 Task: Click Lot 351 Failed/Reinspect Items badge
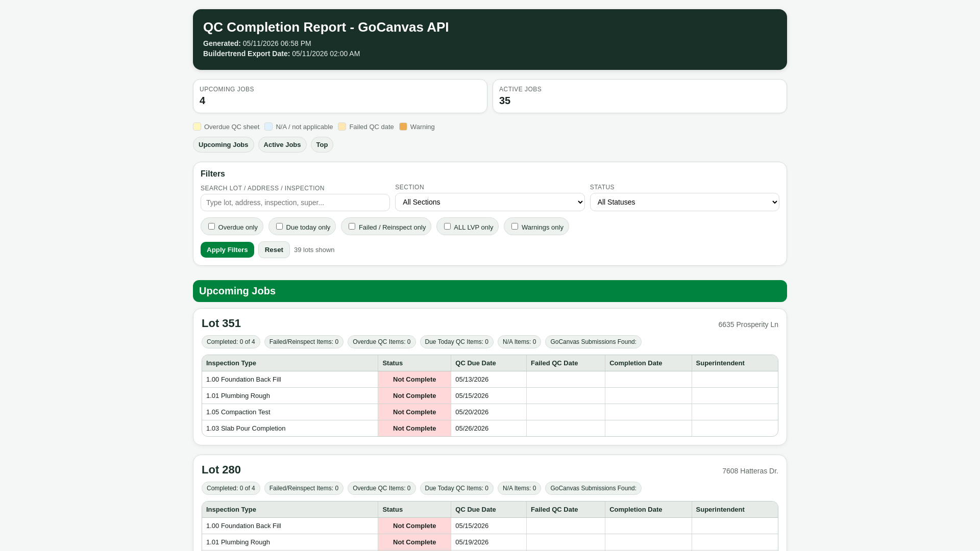(304, 342)
